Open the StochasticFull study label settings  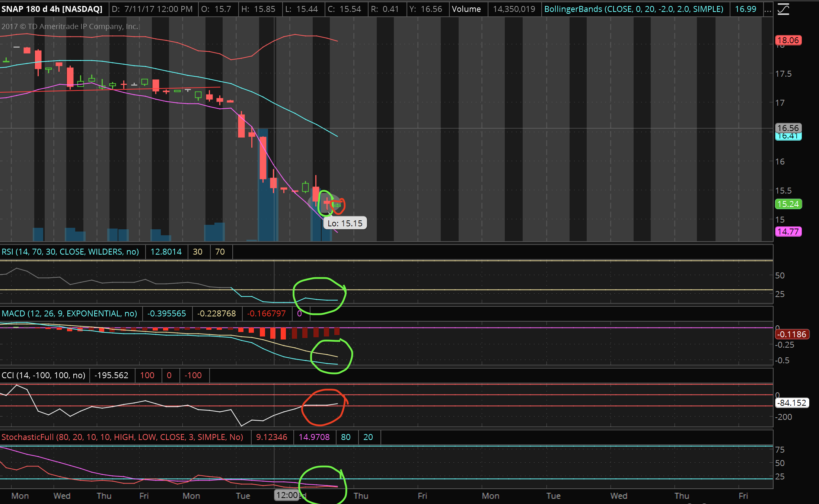point(122,437)
